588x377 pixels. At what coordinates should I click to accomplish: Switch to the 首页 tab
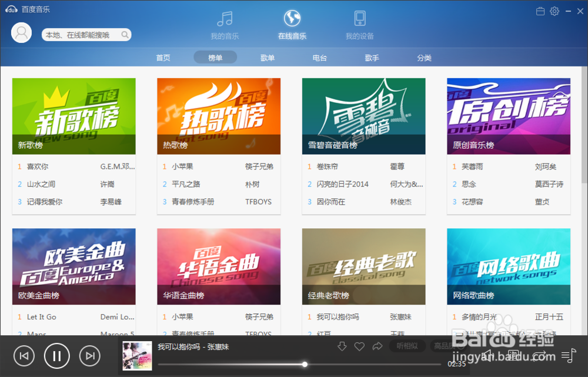(163, 58)
